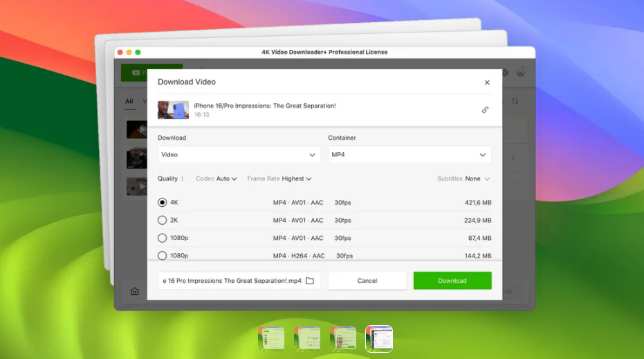Click the 'MP4 · H264 · AAC' format text

click(x=299, y=255)
